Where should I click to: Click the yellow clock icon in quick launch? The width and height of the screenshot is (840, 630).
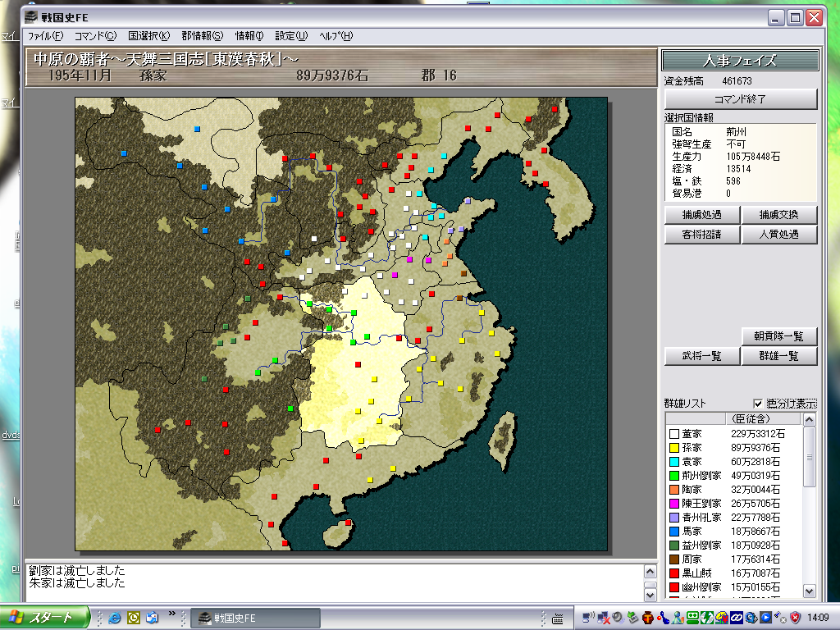(133, 618)
